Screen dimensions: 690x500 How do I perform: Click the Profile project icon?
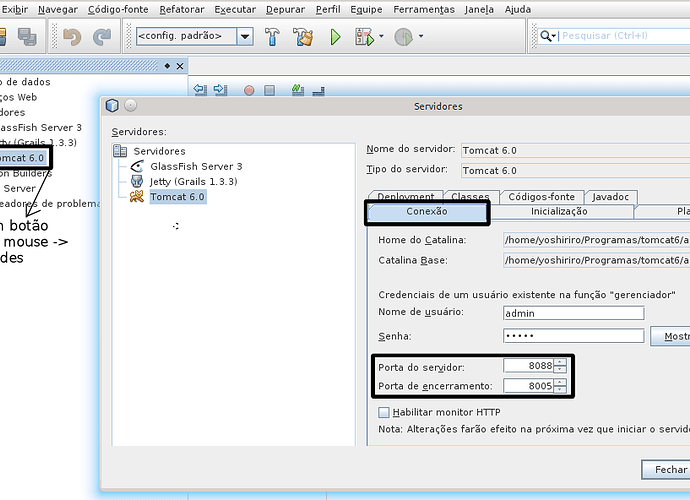403,37
